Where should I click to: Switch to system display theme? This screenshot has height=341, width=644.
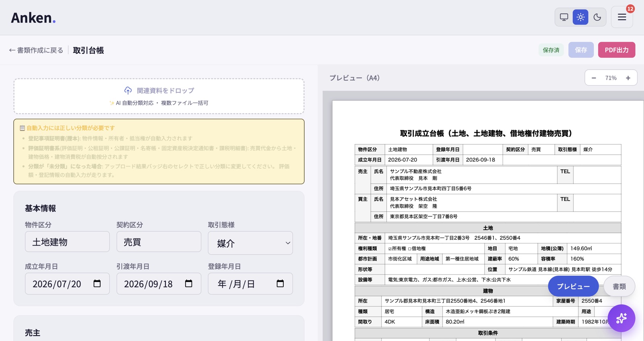tap(564, 17)
